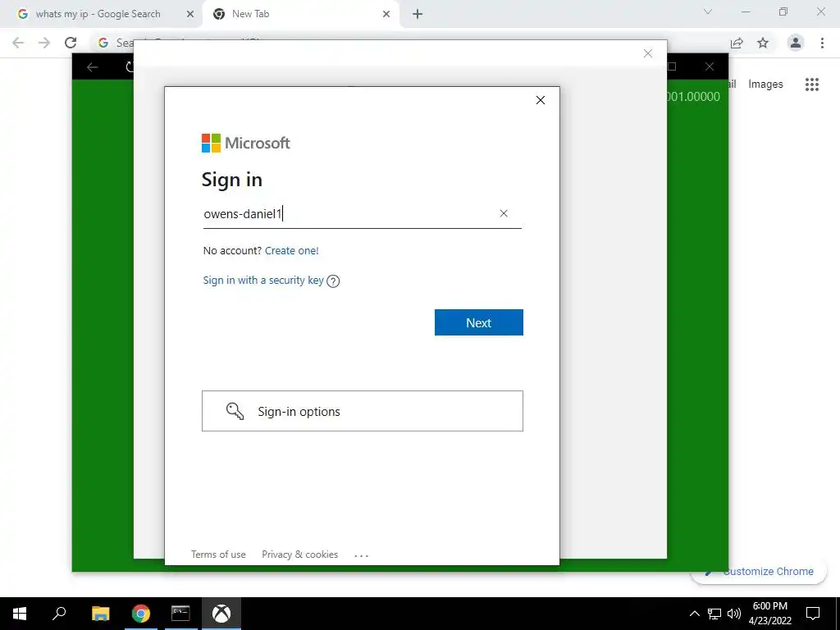This screenshot has width=840, height=630.
Task: Close the Xbox app window
Action: pyautogui.click(x=710, y=66)
